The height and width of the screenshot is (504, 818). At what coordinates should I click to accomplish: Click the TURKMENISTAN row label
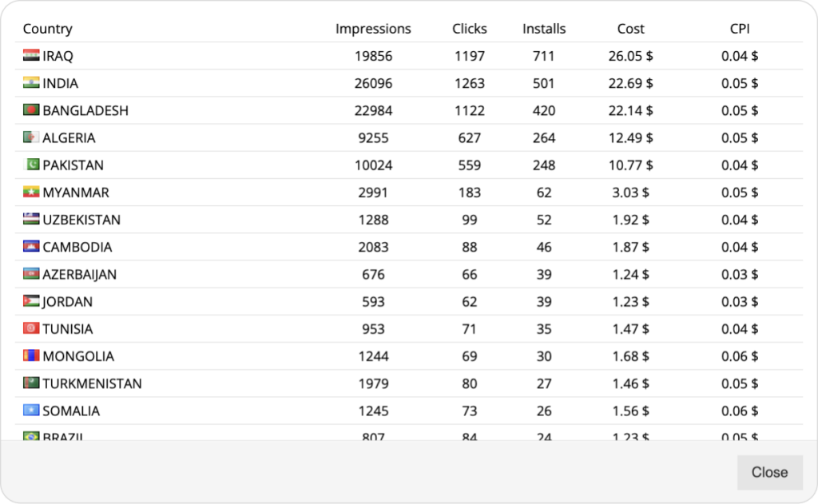(x=93, y=383)
